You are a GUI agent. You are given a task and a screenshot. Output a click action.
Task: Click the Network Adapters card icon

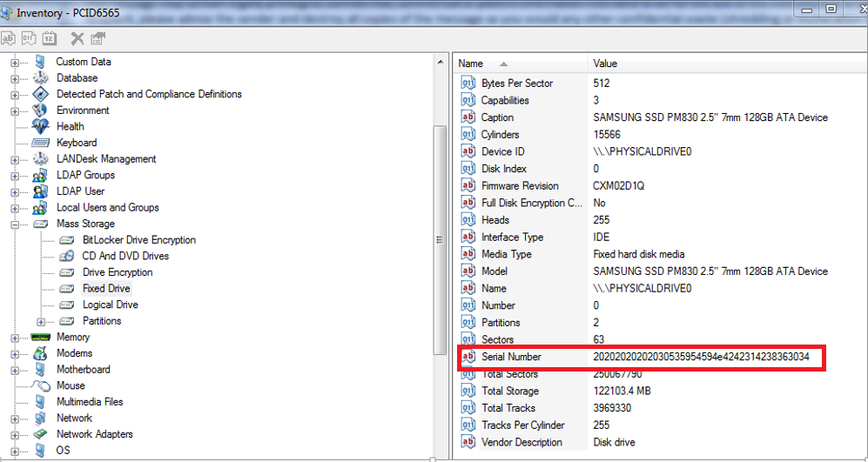(x=40, y=434)
